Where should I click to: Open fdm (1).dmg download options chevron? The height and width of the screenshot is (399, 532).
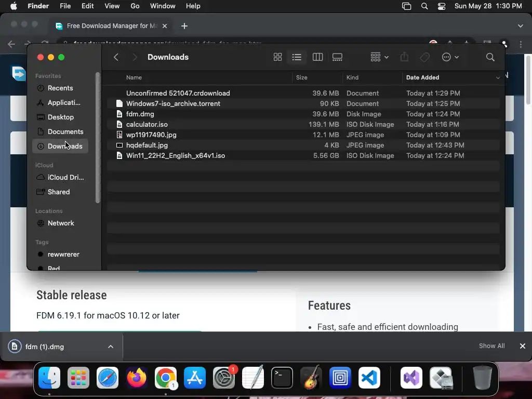click(111, 347)
